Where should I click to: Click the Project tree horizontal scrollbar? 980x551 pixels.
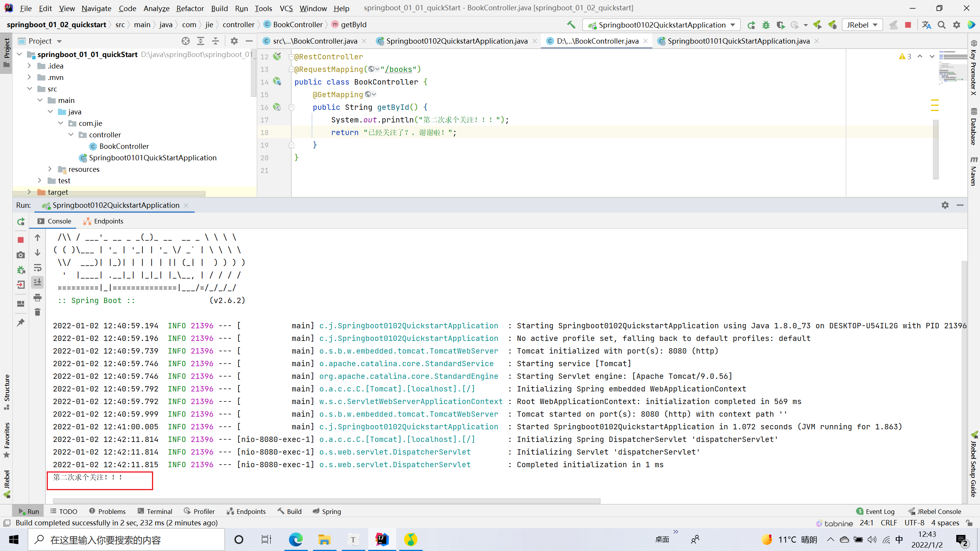(x=109, y=194)
